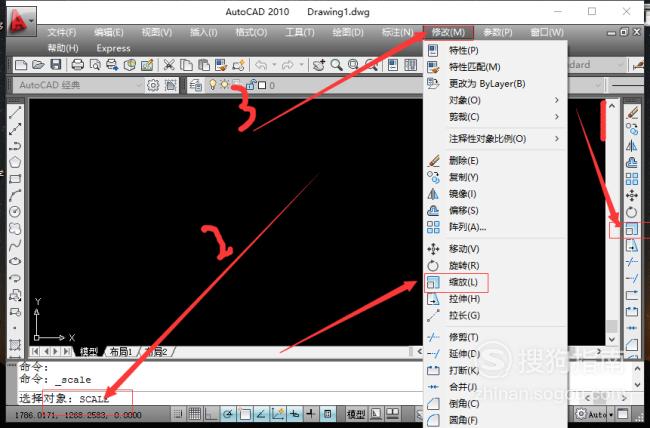Select the Spline draw tool
This screenshot has width=650, height=428.
click(x=15, y=245)
